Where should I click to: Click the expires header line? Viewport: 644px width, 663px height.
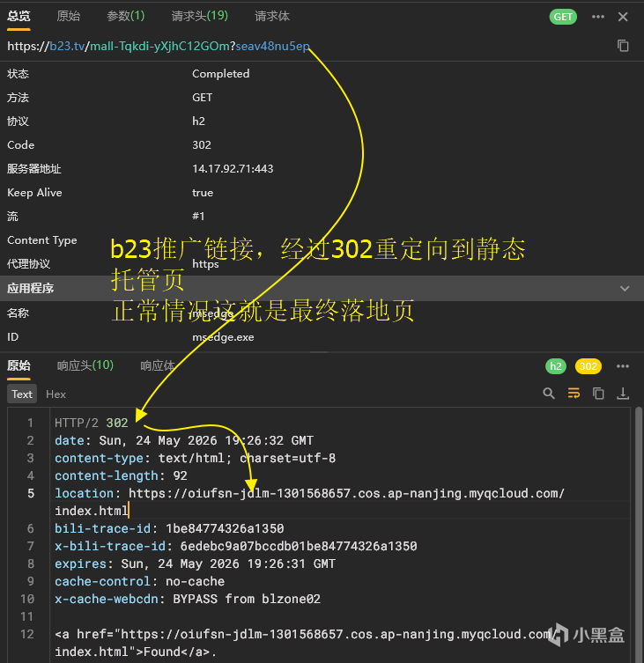[x=195, y=564]
